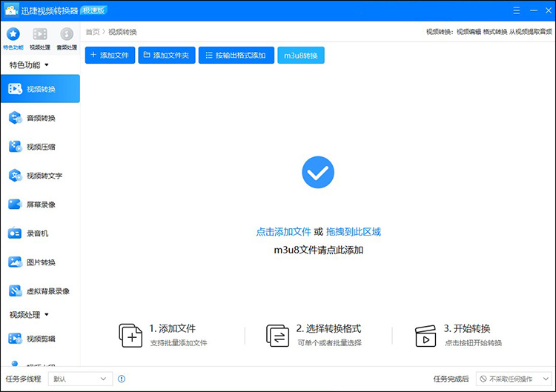Open 录音机 in the sidebar

point(40,233)
